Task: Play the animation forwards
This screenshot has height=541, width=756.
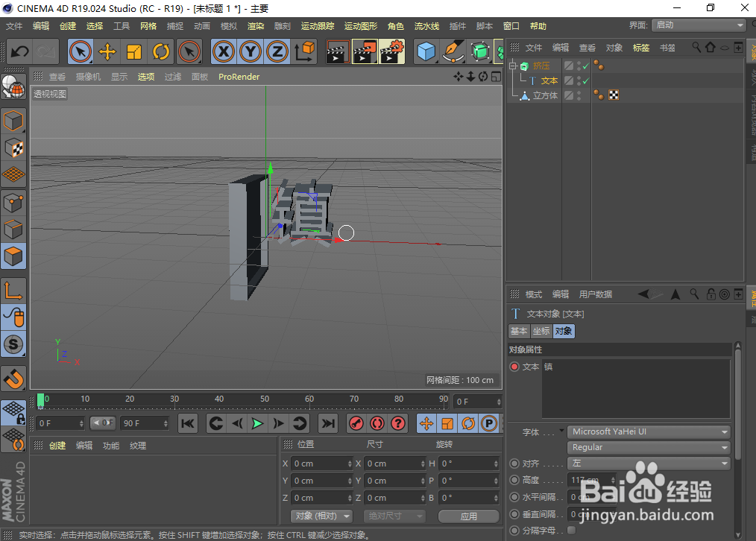Action: 257,423
